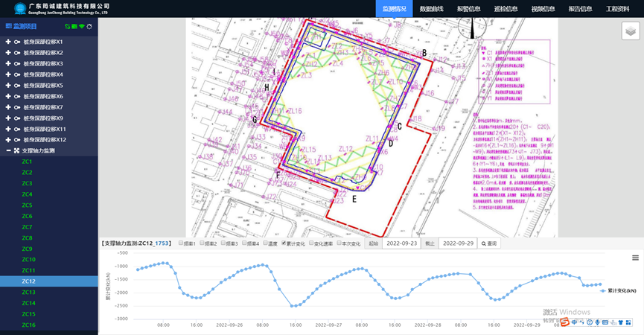The width and height of the screenshot is (644, 335).
Task: Click the north compass arrow on map
Action: point(472,28)
